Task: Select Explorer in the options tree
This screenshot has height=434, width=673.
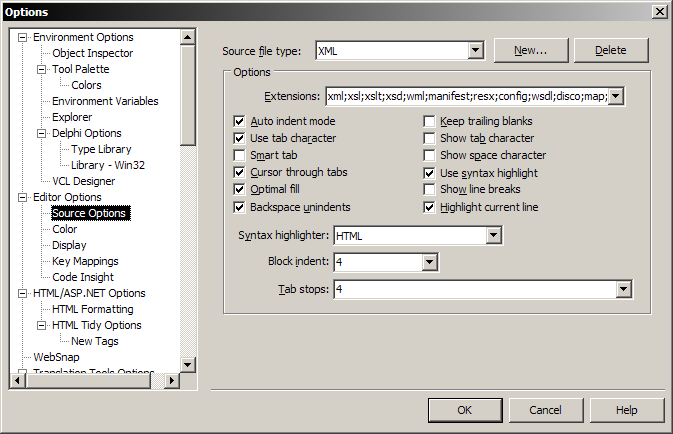Action: 72,117
